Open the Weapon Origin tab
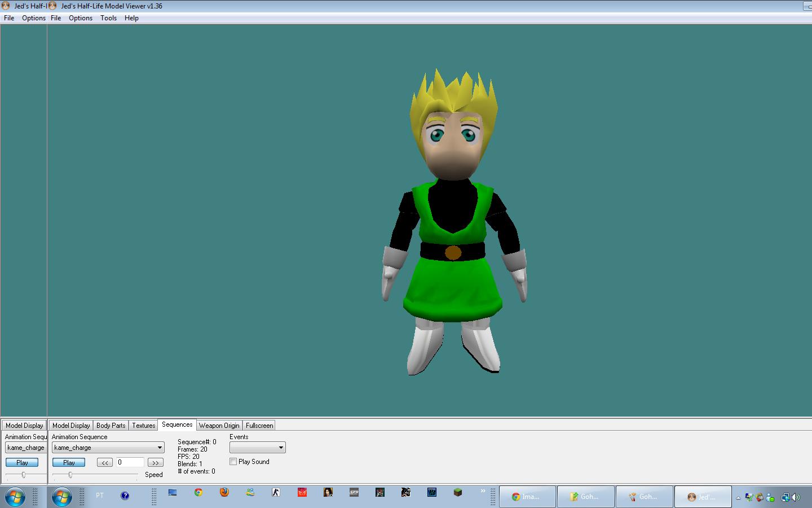The width and height of the screenshot is (812, 508). coord(219,426)
